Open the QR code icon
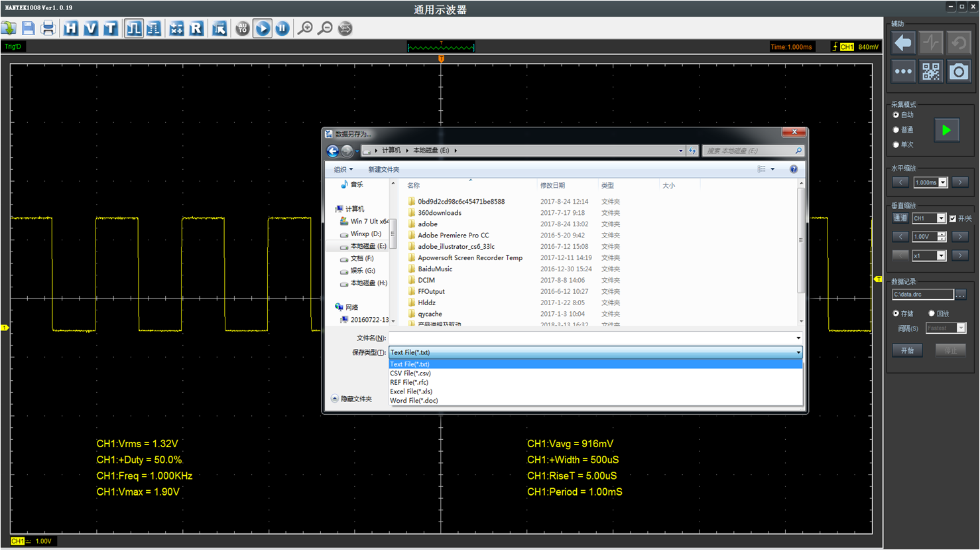980x550 pixels. [931, 72]
